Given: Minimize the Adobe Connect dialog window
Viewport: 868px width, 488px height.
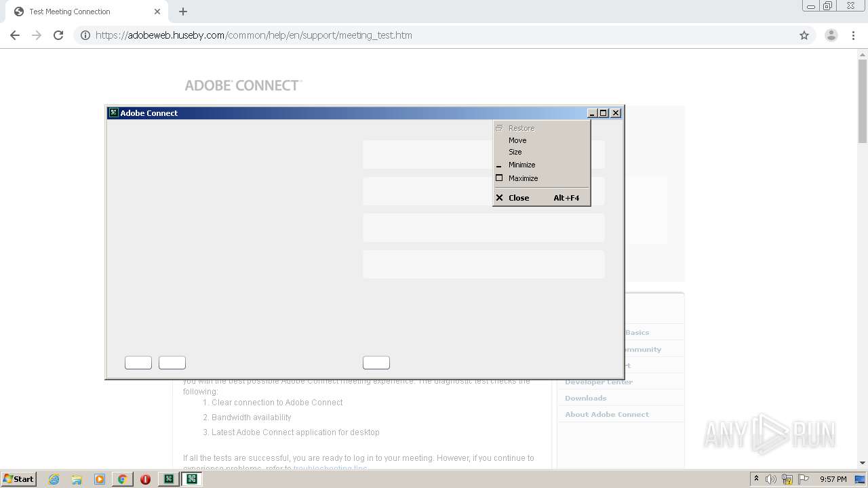Looking at the screenshot, I should pyautogui.click(x=592, y=113).
